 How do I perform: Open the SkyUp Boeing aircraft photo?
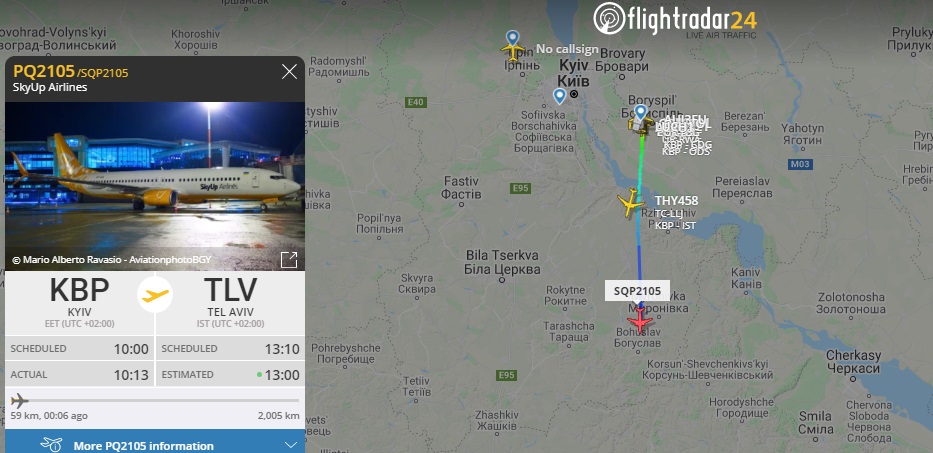click(x=155, y=186)
